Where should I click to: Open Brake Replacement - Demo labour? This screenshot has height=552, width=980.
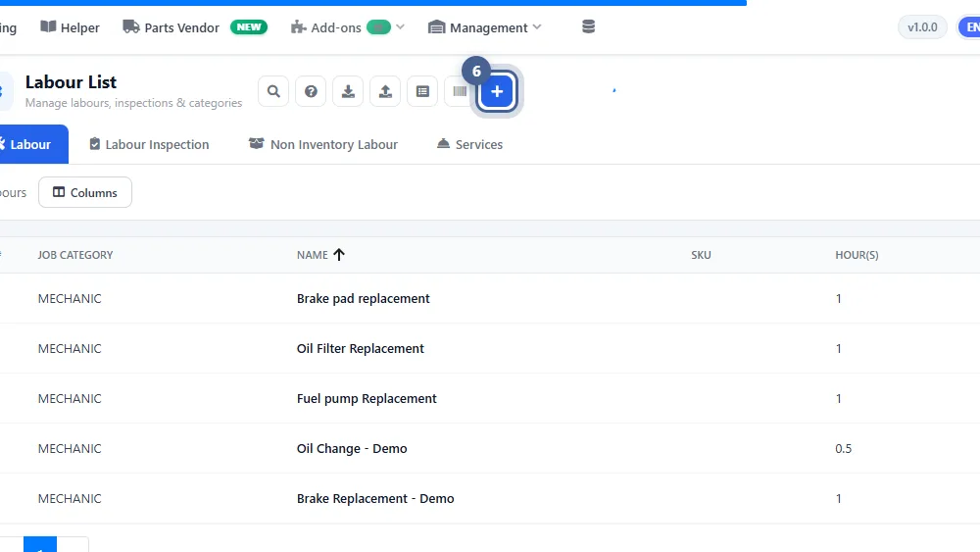coord(375,499)
